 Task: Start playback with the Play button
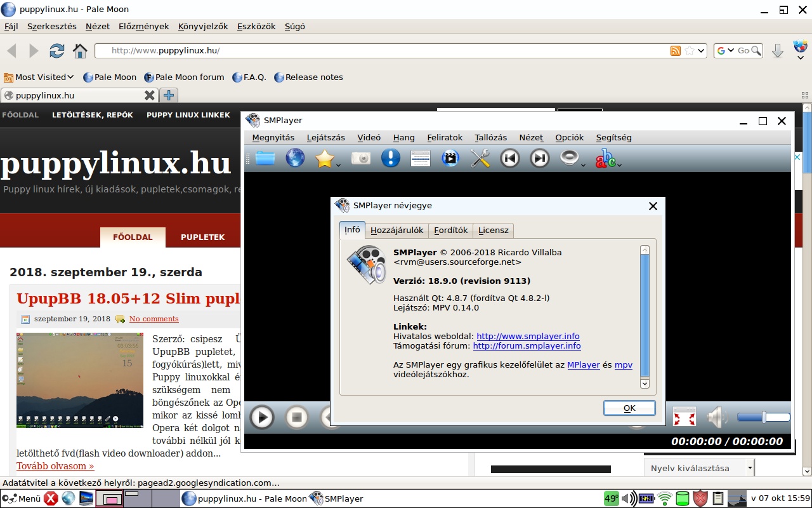pyautogui.click(x=261, y=417)
